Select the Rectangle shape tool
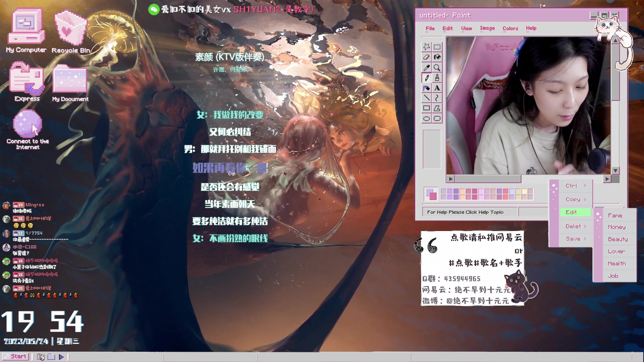The height and width of the screenshot is (362, 644). point(427,108)
